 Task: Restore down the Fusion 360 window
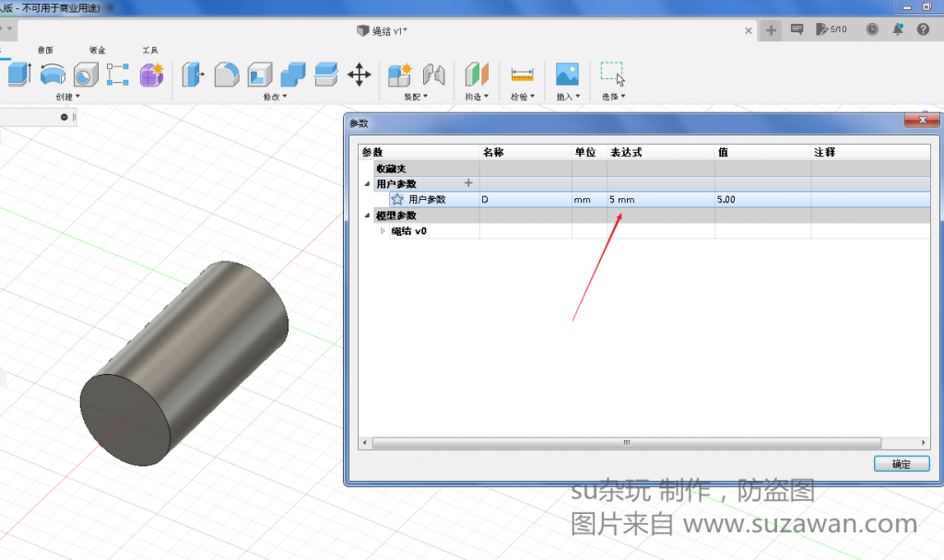(x=927, y=7)
